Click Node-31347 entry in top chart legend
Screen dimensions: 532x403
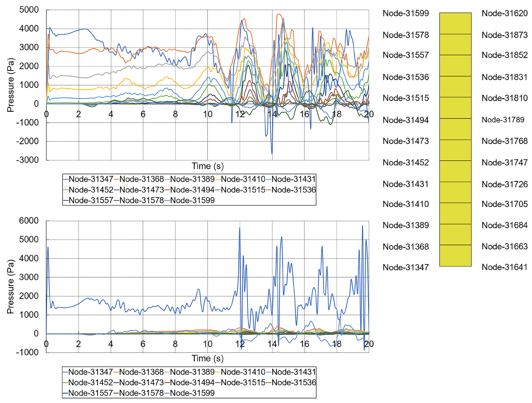(x=91, y=179)
